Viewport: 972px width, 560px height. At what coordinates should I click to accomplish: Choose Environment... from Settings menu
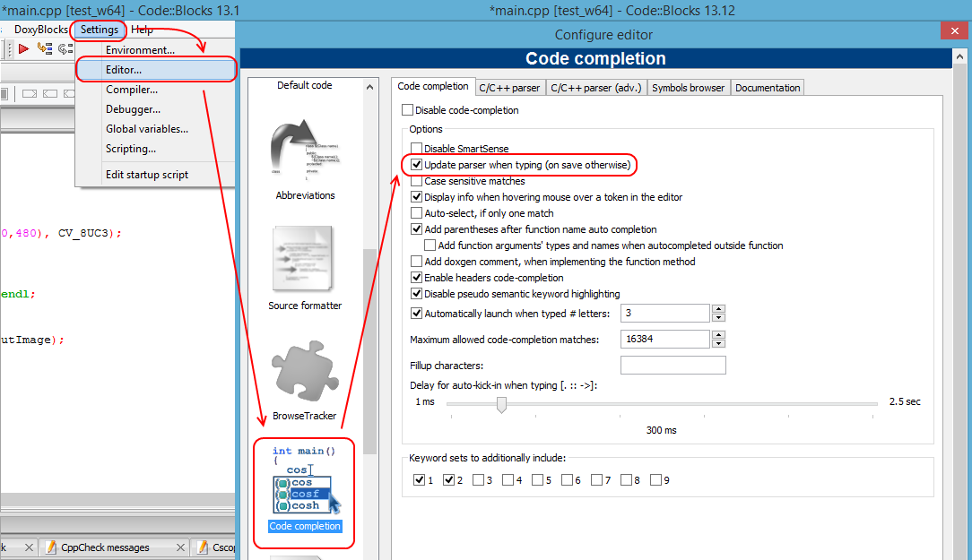pyautogui.click(x=155, y=50)
